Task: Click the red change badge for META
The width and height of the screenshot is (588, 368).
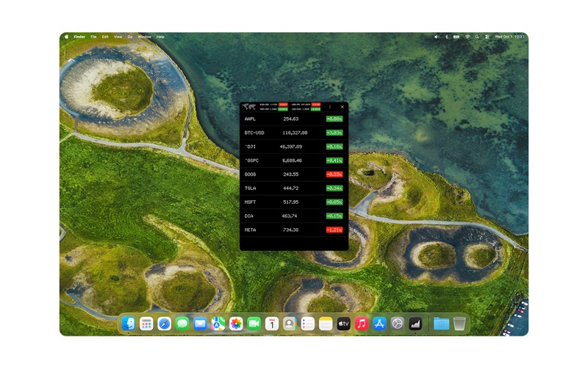Action: (334, 230)
